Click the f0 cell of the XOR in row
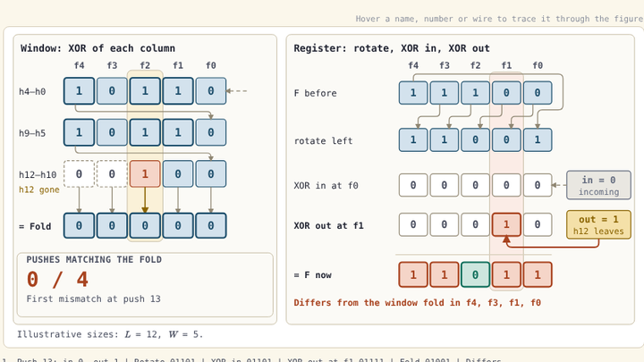 [538, 185]
